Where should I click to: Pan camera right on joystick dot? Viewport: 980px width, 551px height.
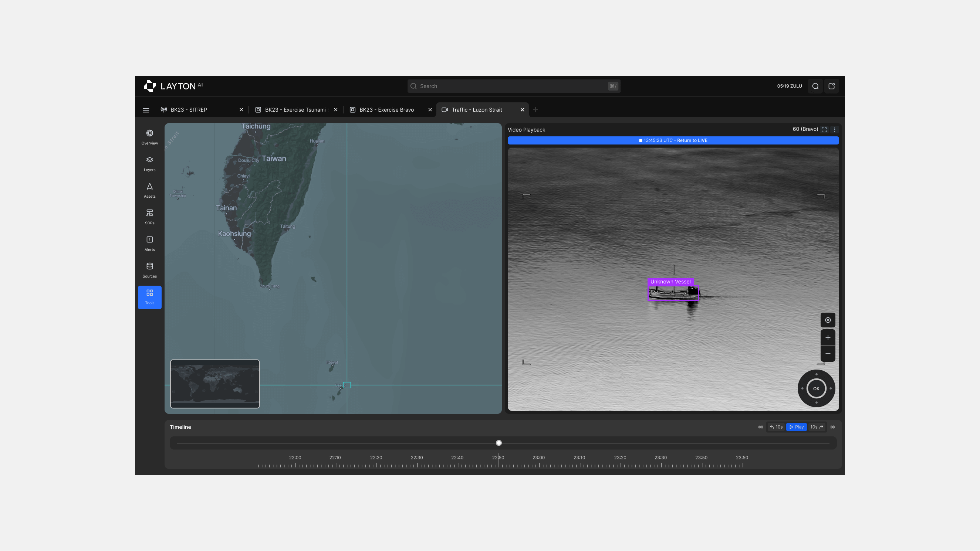(831, 389)
